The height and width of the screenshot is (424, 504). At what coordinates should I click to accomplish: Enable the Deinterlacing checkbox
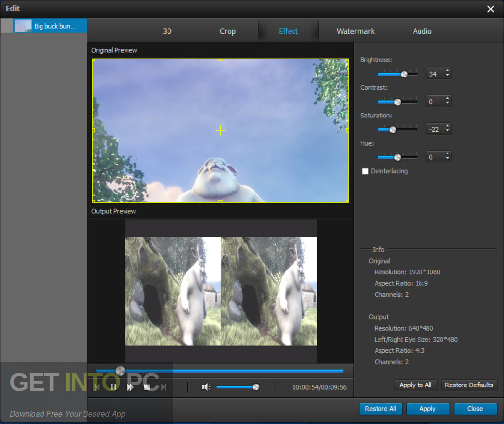click(x=365, y=171)
